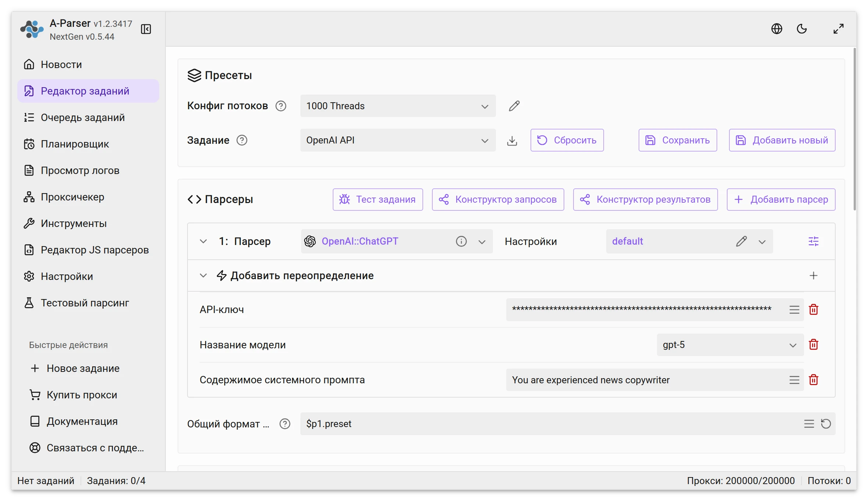Follow the Купить прокси link
Image resolution: width=868 pixels, height=501 pixels.
[88, 395]
